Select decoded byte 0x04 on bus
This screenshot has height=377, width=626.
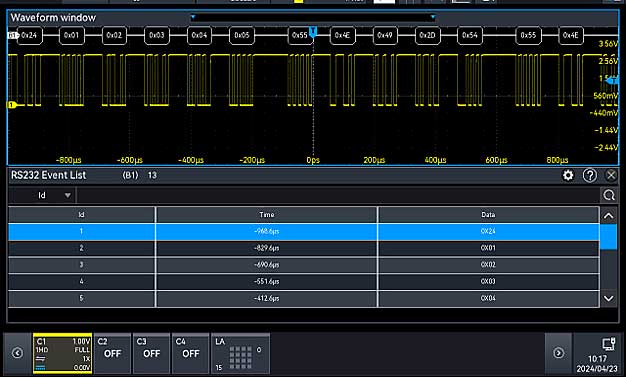[199, 35]
